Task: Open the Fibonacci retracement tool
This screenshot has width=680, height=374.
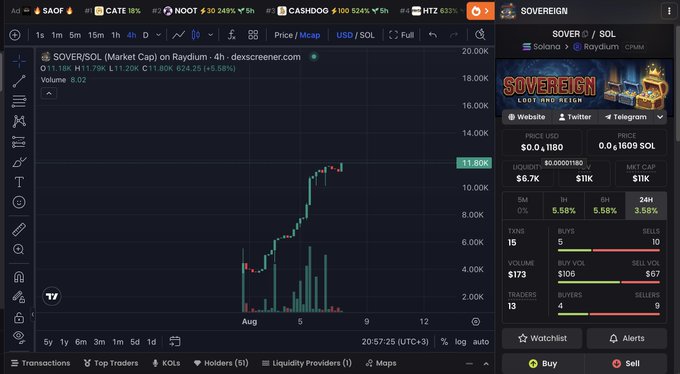Action: click(19, 101)
